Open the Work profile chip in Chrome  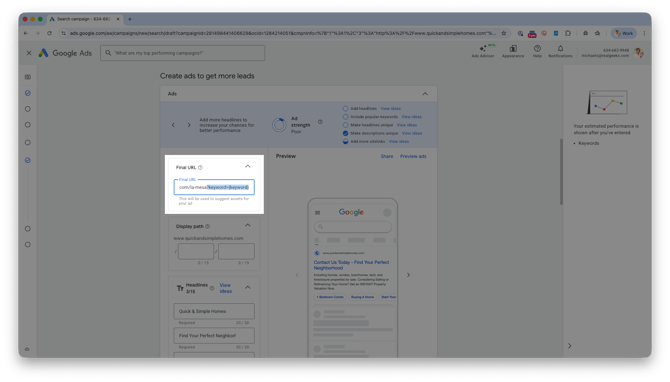624,33
